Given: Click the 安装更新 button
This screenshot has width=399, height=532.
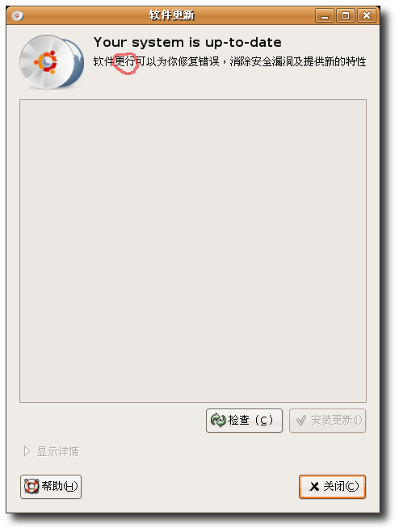Looking at the screenshot, I should pyautogui.click(x=327, y=421).
